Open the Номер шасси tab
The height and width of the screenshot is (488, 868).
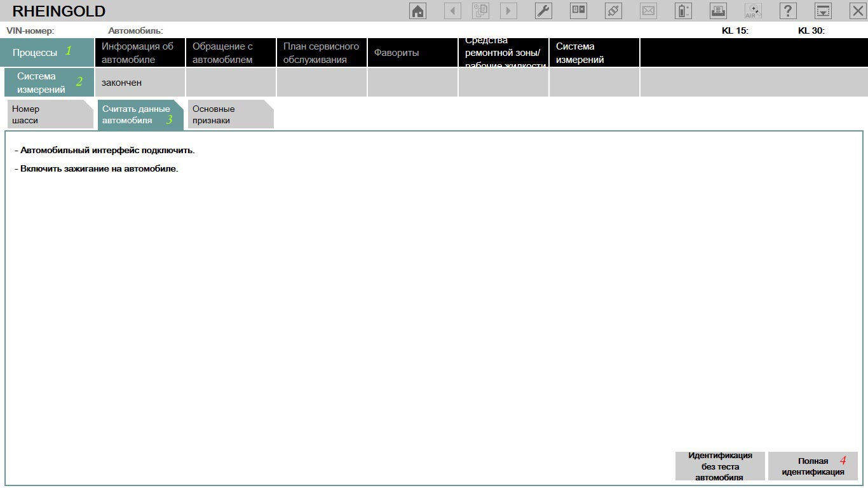(50, 114)
